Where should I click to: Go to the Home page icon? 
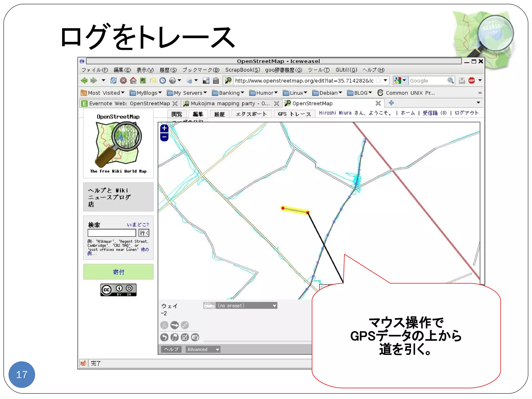[133, 81]
